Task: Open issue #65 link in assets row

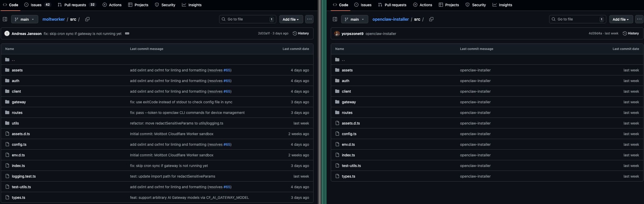Action: point(227,70)
